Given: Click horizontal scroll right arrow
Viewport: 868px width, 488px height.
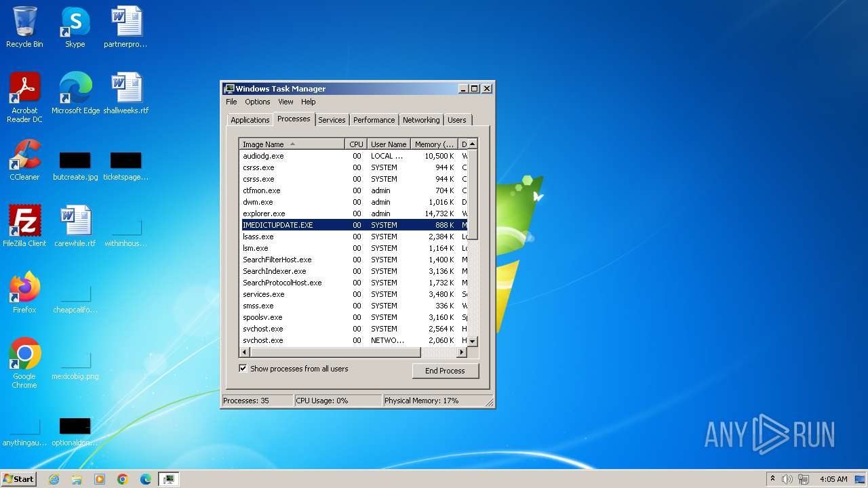Looking at the screenshot, I should coord(462,352).
